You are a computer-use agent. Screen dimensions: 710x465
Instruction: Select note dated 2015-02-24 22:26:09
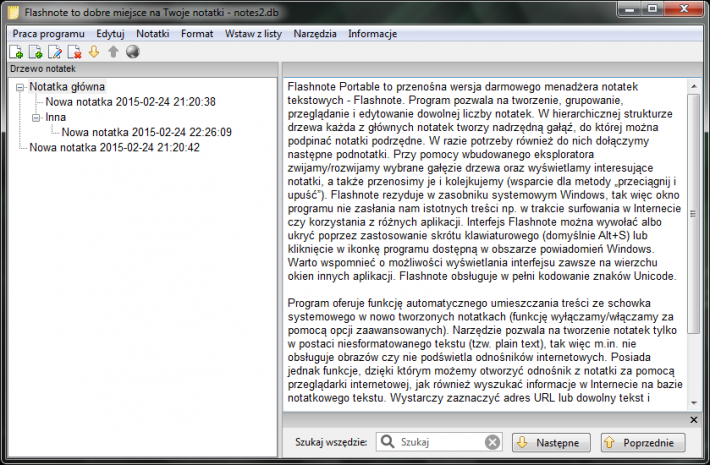click(x=146, y=132)
